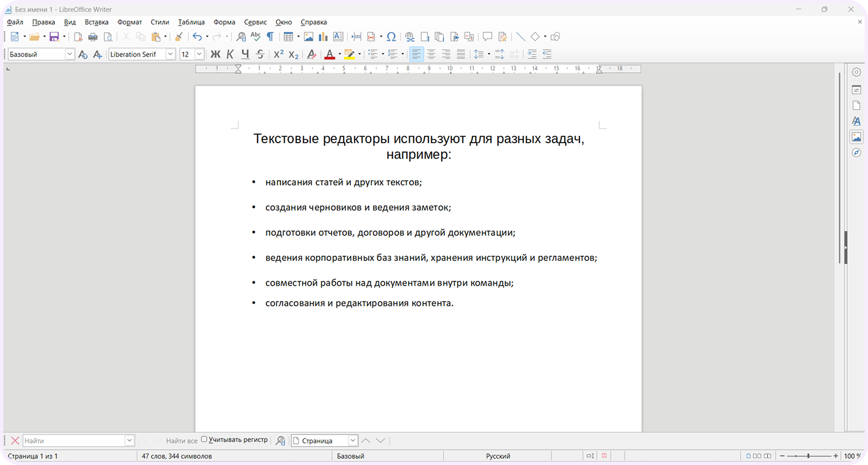Image resolution: width=868 pixels, height=465 pixels.
Task: Click the Найти все button
Action: tap(181, 441)
